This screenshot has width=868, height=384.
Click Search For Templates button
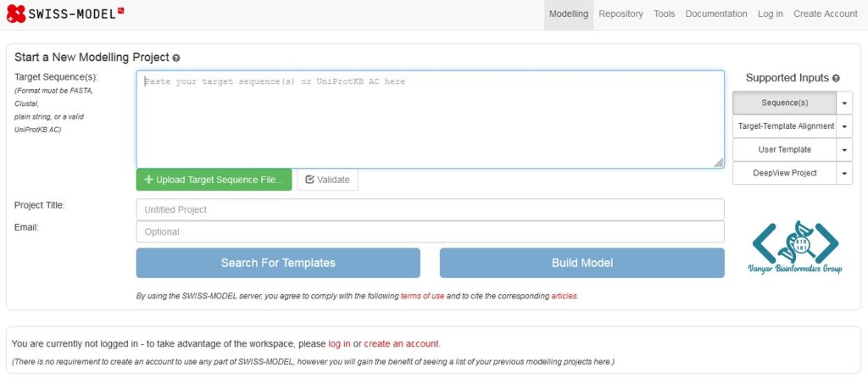pos(278,263)
